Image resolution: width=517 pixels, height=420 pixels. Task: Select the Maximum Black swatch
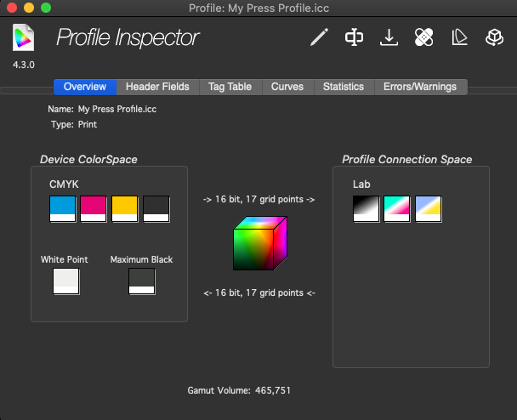(141, 281)
